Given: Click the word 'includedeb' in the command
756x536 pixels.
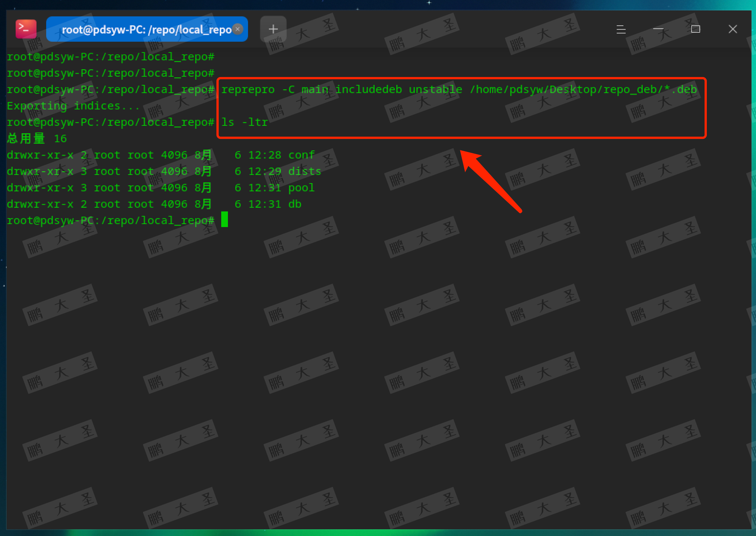Looking at the screenshot, I should pos(368,90).
